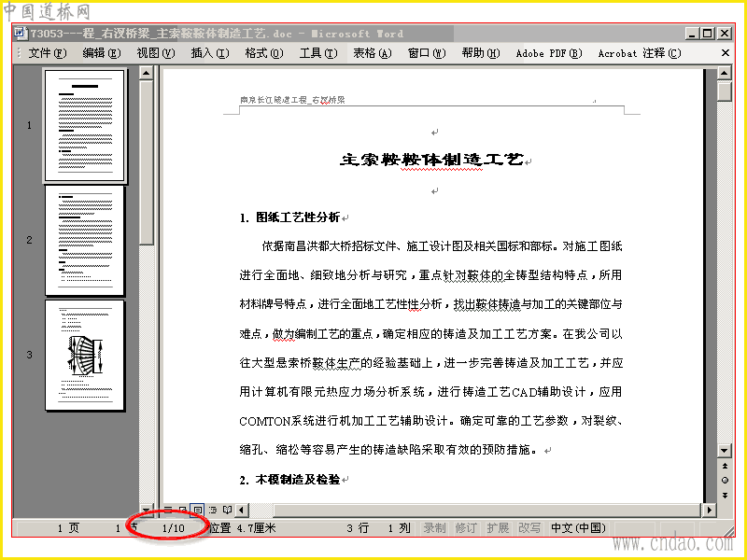Click the Word document icon in title bar
The image size is (747, 560).
20,33
